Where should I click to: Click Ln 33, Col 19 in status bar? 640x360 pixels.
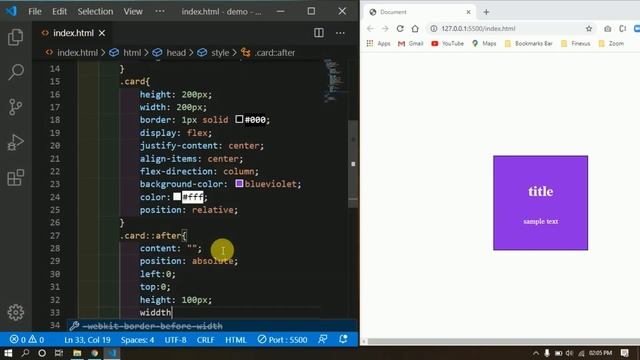[x=87, y=340]
